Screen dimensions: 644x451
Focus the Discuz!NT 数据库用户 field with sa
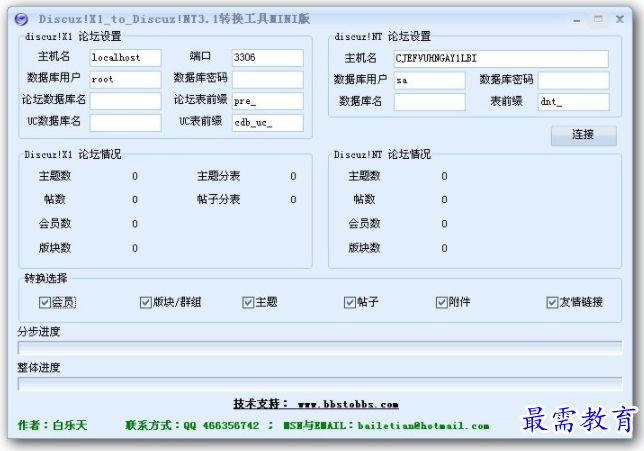click(x=430, y=81)
